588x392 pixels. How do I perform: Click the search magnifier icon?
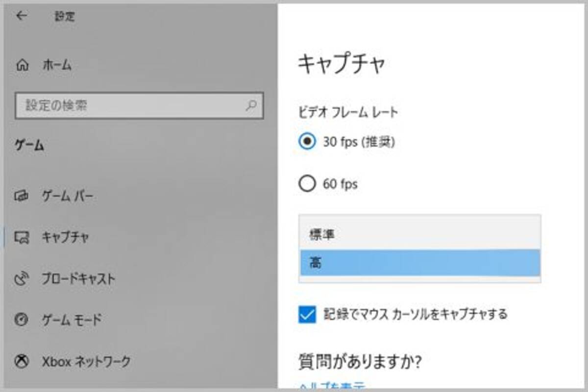[251, 105]
